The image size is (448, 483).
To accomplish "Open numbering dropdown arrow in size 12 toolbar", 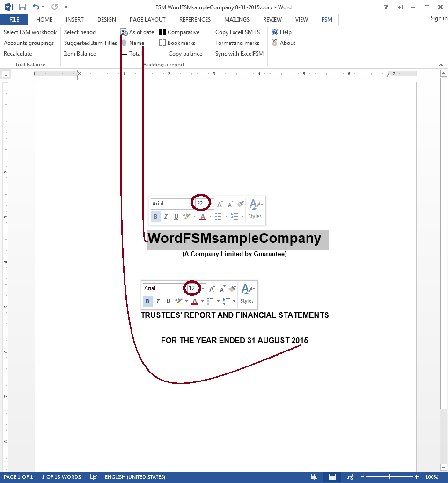I will coord(234,301).
